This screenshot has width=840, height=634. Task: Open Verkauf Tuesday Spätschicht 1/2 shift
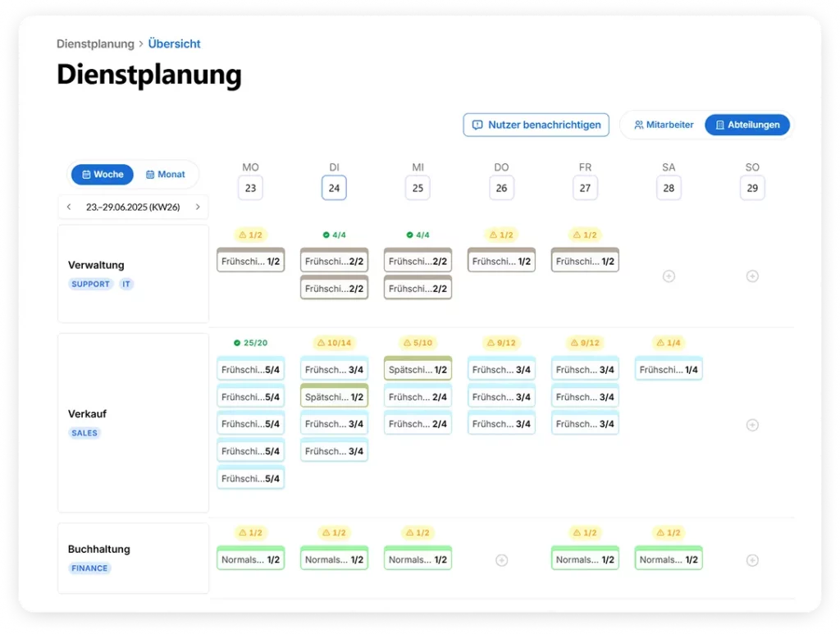tap(335, 395)
